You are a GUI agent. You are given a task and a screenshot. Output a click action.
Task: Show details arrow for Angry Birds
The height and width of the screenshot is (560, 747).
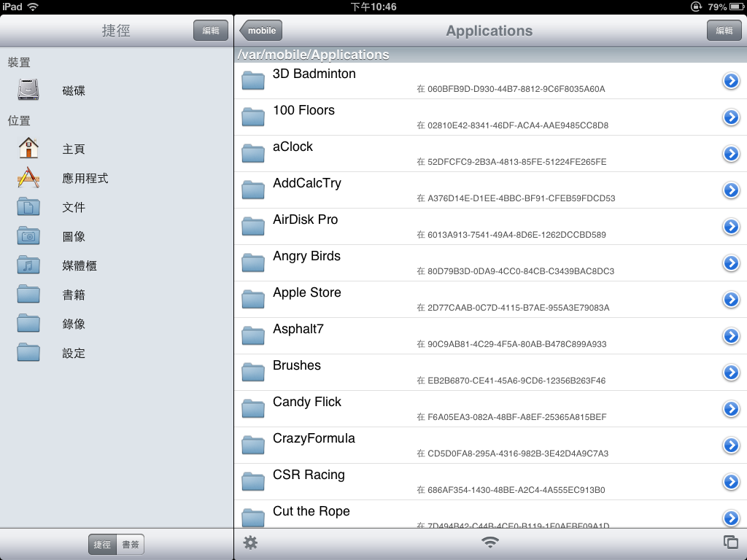pyautogui.click(x=731, y=263)
